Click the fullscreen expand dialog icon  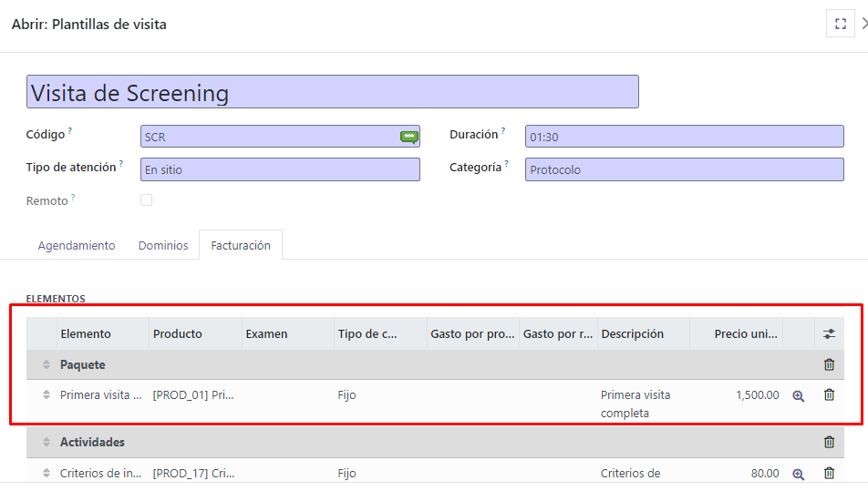(x=840, y=25)
